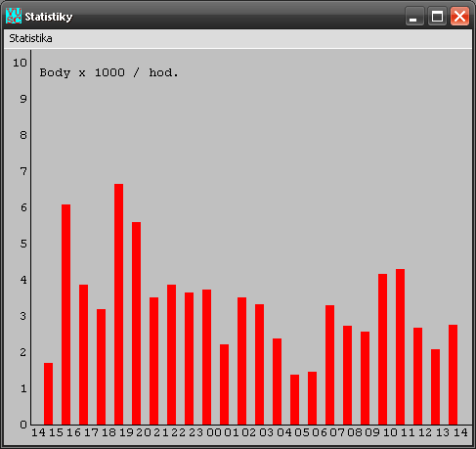
Task: Maximize the Statistiky window
Action: (437, 16)
